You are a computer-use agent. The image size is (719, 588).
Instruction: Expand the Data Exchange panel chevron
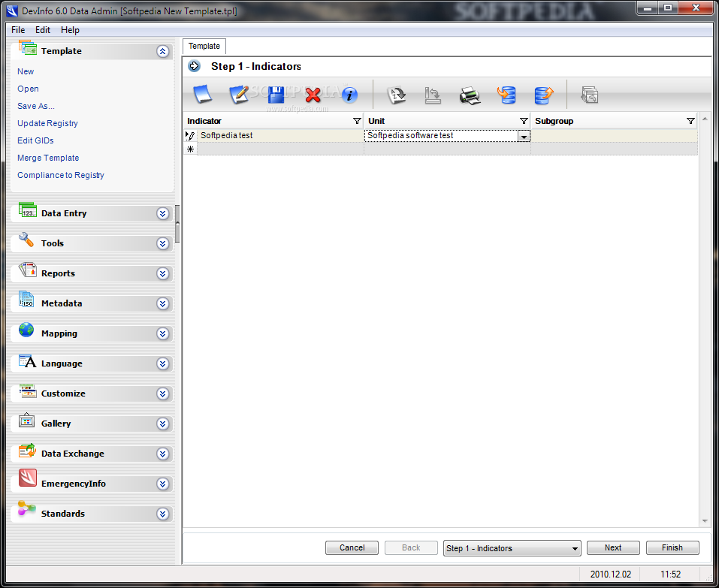click(x=163, y=454)
